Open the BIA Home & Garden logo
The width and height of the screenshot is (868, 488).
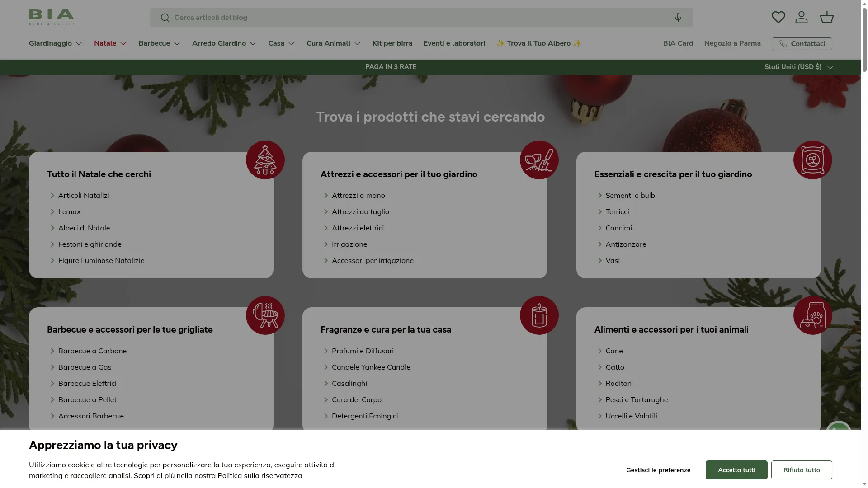(52, 17)
